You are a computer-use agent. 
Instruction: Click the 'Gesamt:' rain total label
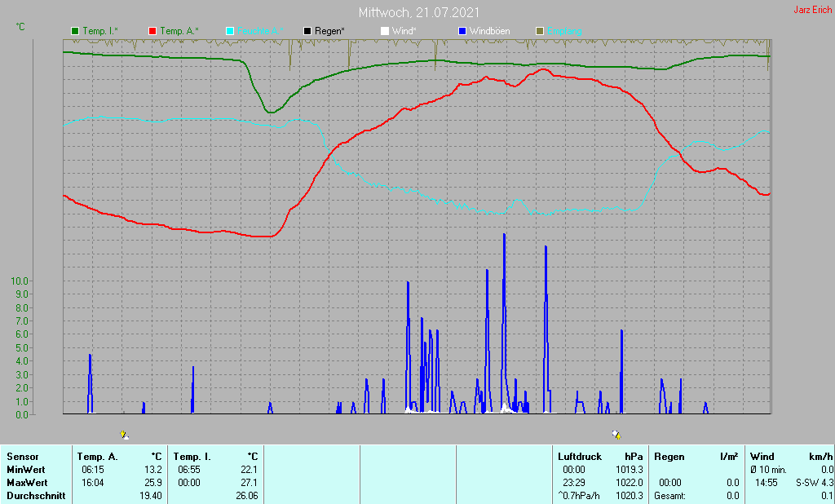(670, 496)
